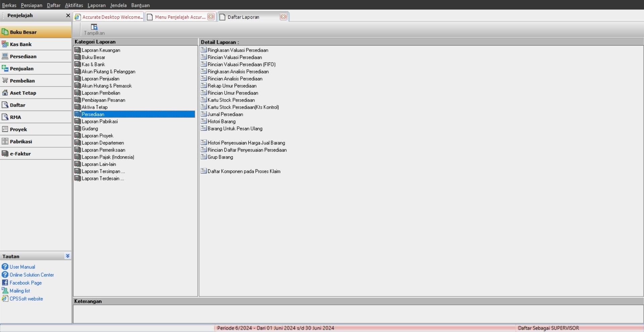Open the Pembelian cart module

22,81
